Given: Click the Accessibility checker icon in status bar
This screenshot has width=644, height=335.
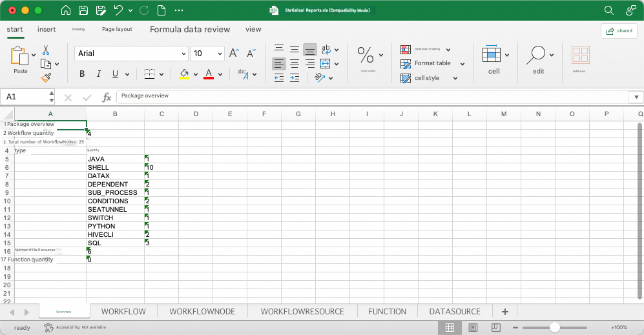Looking at the screenshot, I should [x=48, y=327].
